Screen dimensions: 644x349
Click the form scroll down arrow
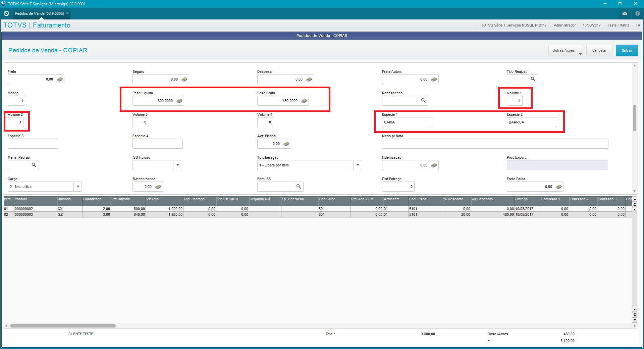pyautogui.click(x=634, y=191)
